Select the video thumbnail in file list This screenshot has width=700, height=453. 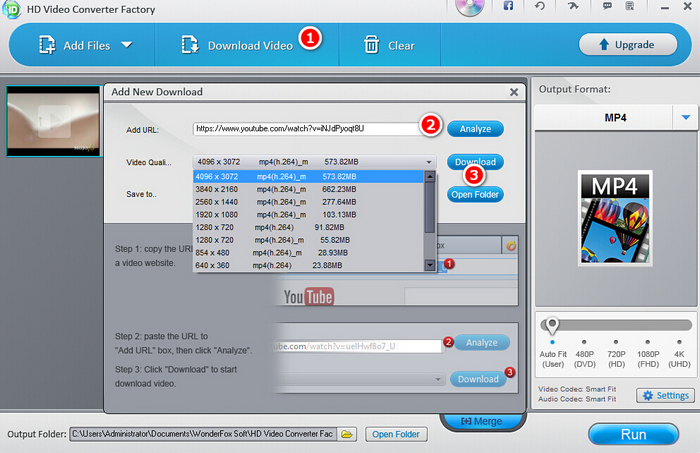point(53,121)
